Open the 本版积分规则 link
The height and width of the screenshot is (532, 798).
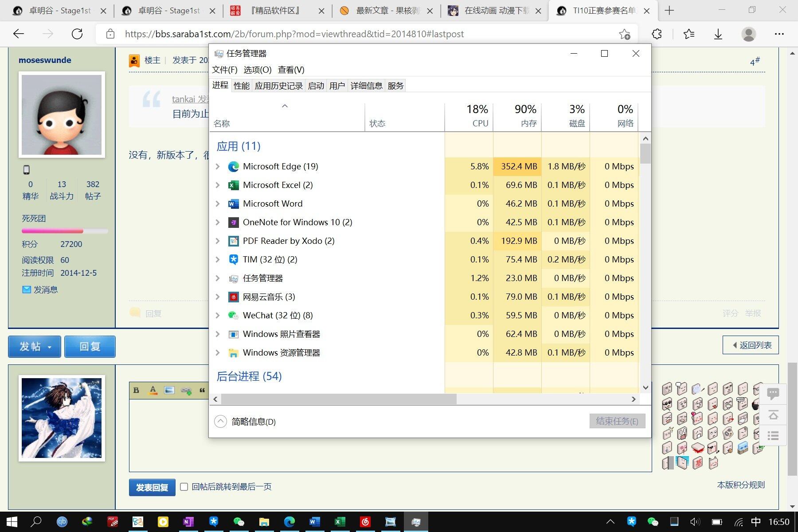741,485
